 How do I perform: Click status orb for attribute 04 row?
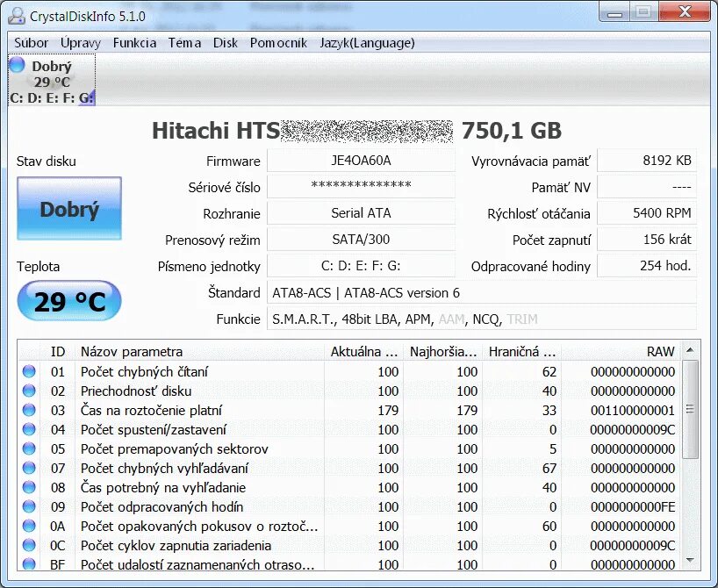(x=29, y=429)
